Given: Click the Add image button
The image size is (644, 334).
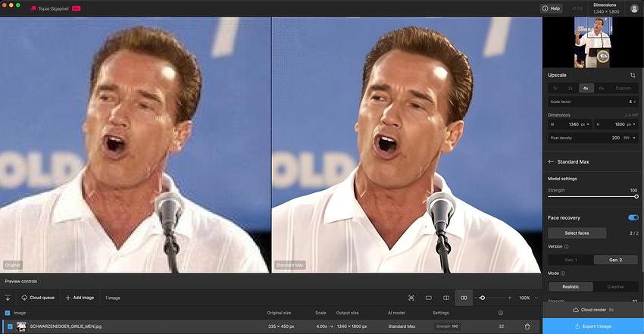Looking at the screenshot, I should point(80,298).
